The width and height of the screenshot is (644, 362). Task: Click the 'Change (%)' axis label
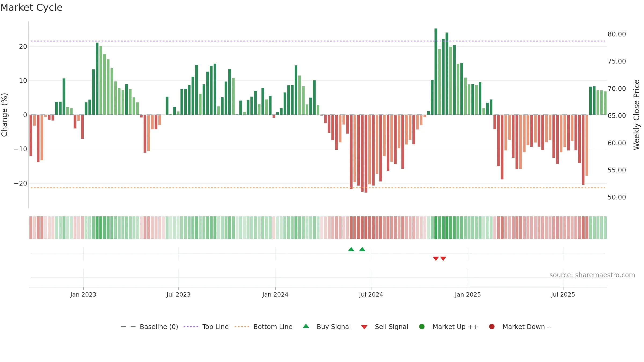pos(4,115)
